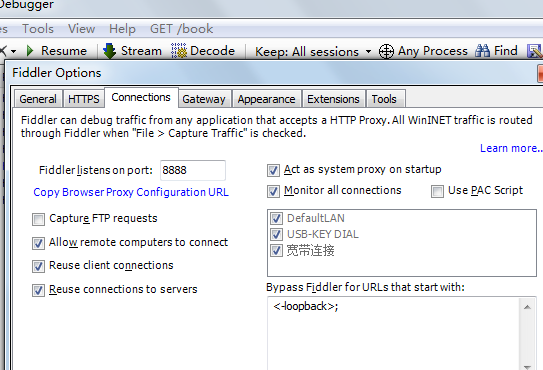Toggle the Stream mode icon
The width and height of the screenshot is (543, 370).
click(109, 51)
